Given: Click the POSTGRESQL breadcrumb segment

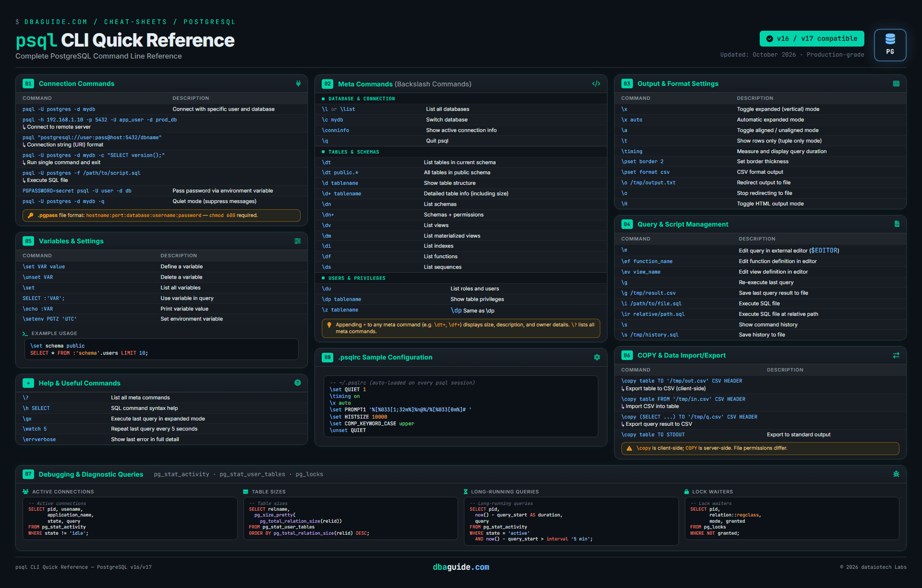Looking at the screenshot, I should pos(209,22).
